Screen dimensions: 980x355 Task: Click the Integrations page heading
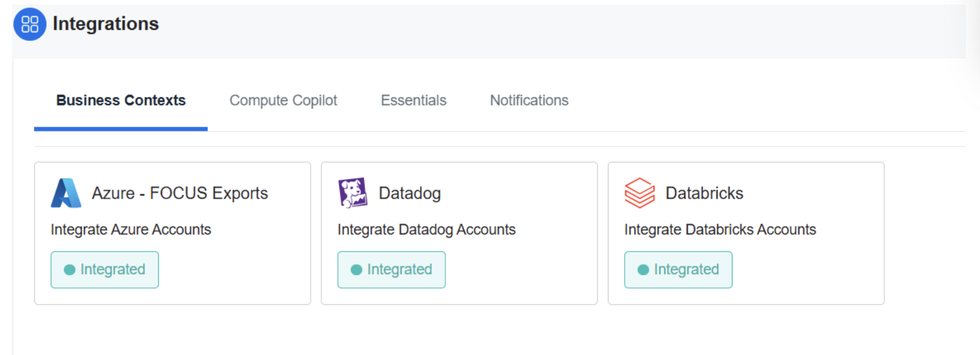tap(106, 24)
